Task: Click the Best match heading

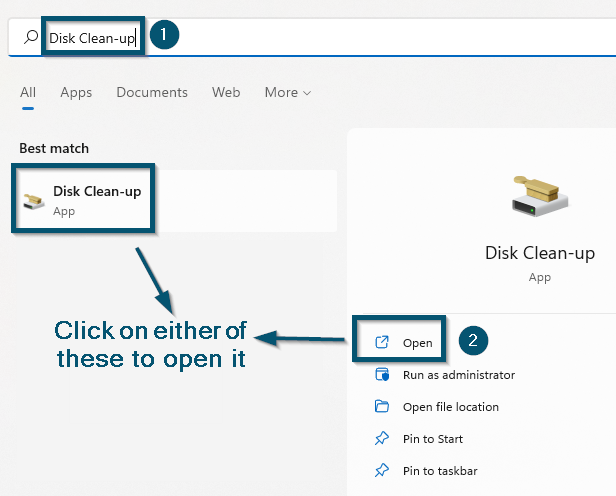Action: [x=54, y=148]
